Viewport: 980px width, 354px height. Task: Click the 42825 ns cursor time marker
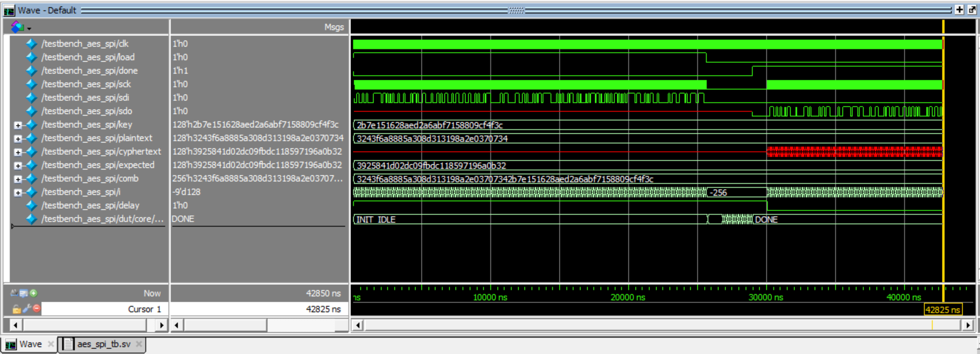942,310
